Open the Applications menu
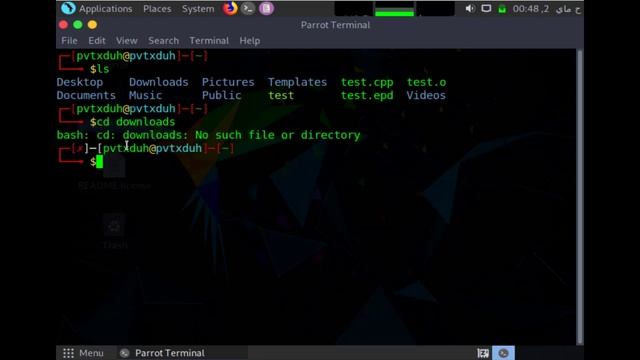This screenshot has height=360, width=640. (x=105, y=9)
